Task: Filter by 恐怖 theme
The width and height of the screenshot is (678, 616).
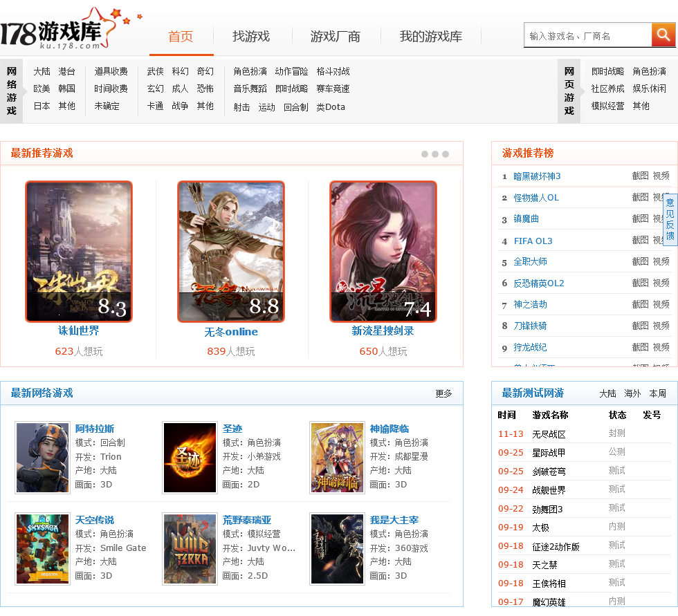Action: (205, 88)
